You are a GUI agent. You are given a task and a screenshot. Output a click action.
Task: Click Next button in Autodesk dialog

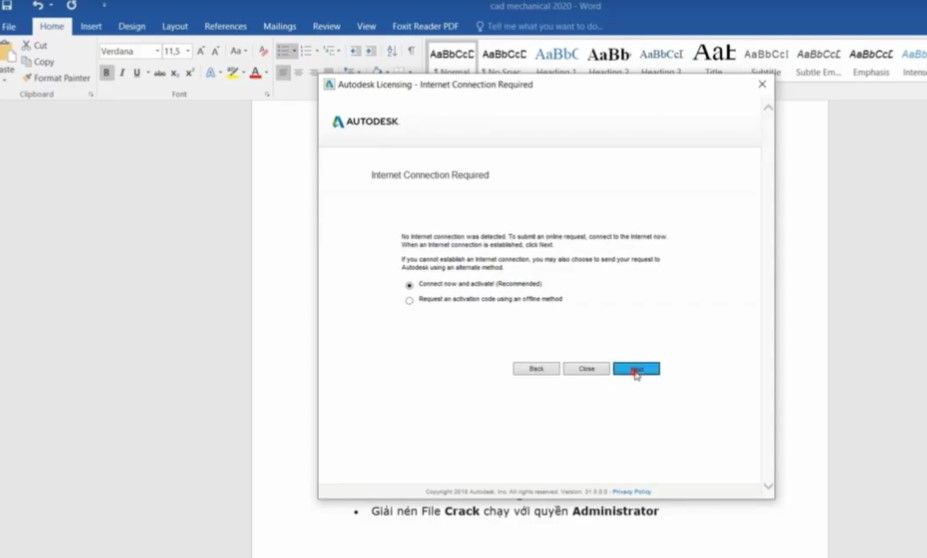coord(636,369)
